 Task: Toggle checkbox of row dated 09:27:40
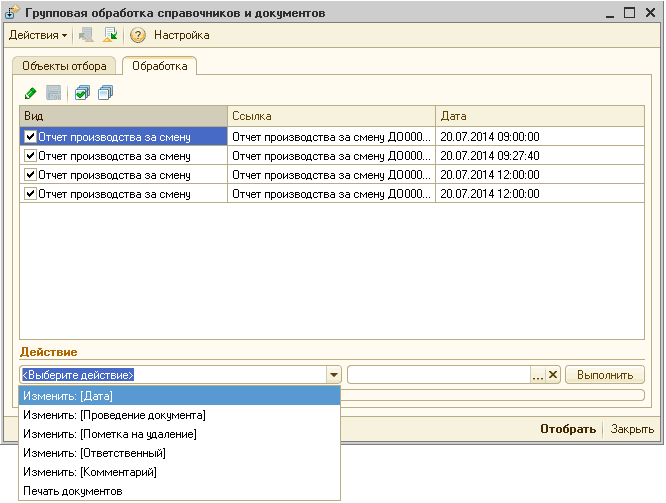click(x=30, y=155)
